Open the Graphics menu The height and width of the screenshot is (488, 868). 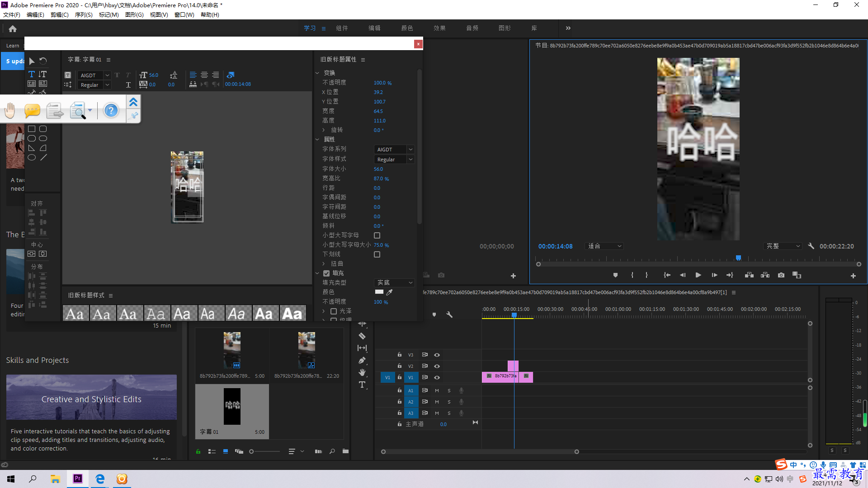pos(134,15)
